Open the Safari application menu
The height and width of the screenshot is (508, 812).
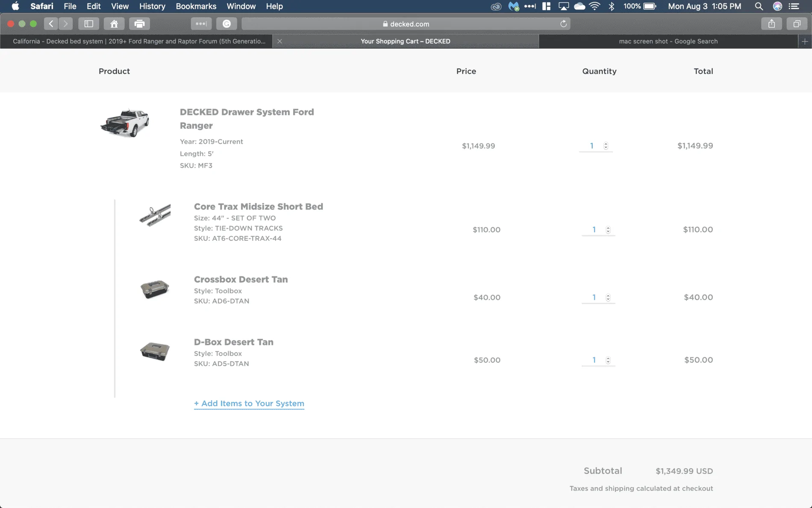(42, 6)
